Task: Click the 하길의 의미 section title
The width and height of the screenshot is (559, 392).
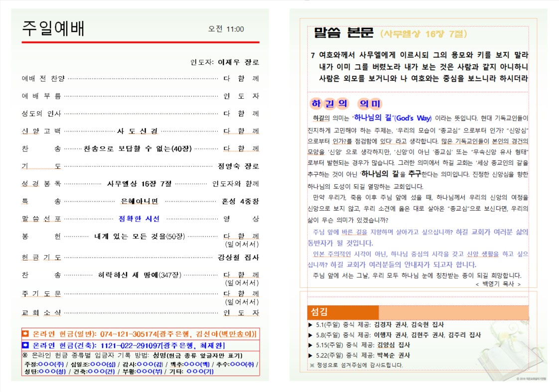Action: click(x=346, y=104)
